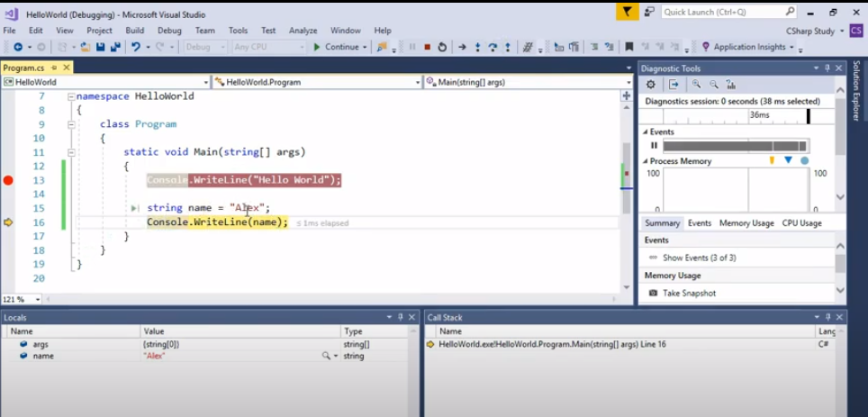868x417 pixels.
Task: Save the current file with the floppy icon
Action: coord(100,47)
